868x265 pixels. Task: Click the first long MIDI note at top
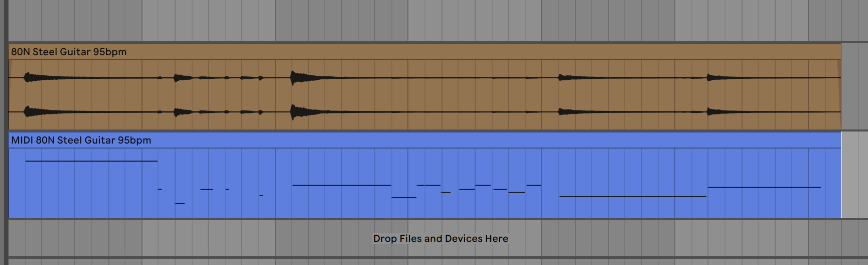click(91, 161)
